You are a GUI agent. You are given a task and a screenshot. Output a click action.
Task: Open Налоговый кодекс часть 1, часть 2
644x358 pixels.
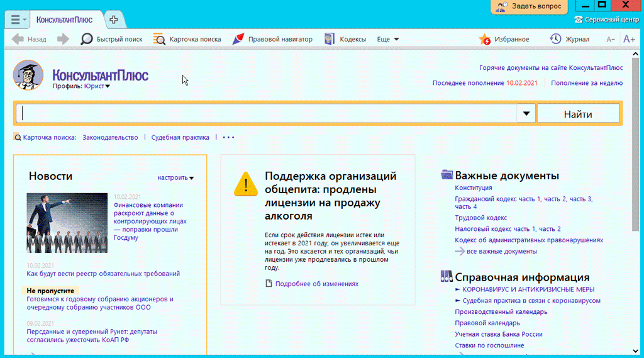(x=508, y=228)
